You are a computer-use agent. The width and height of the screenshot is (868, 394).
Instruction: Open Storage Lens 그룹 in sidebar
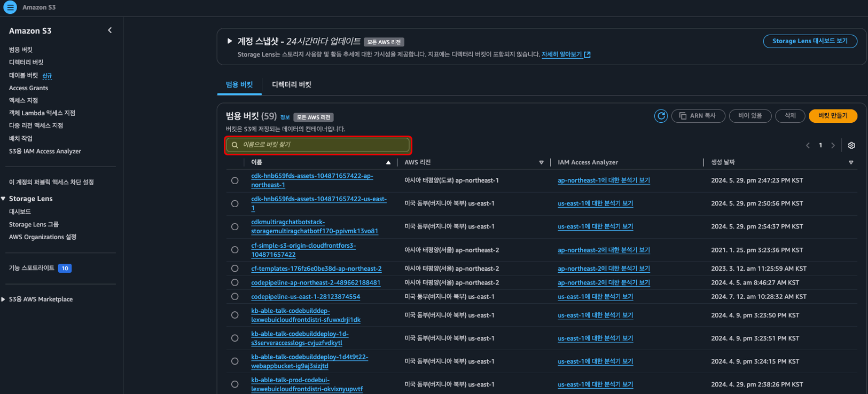34,225
